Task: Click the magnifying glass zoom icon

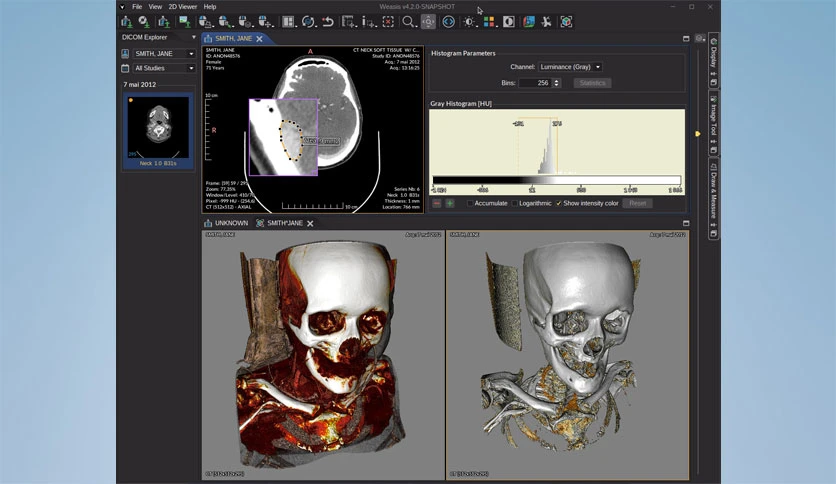Action: pos(409,22)
